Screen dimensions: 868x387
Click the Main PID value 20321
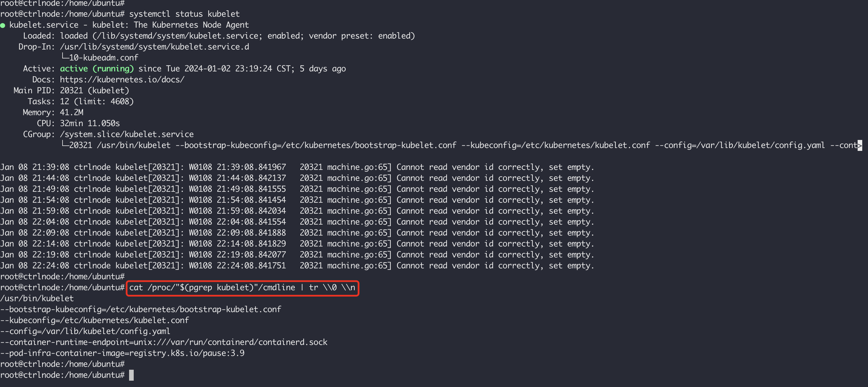[71, 91]
